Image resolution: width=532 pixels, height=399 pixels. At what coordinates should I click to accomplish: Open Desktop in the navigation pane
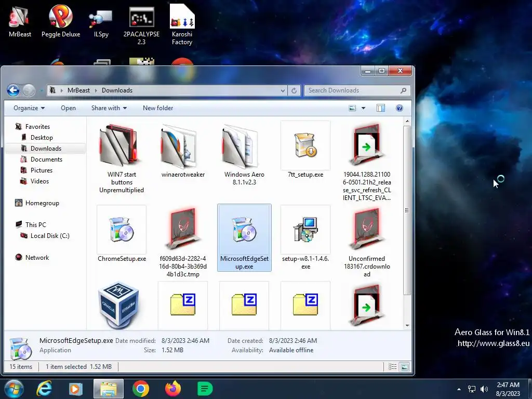click(42, 137)
